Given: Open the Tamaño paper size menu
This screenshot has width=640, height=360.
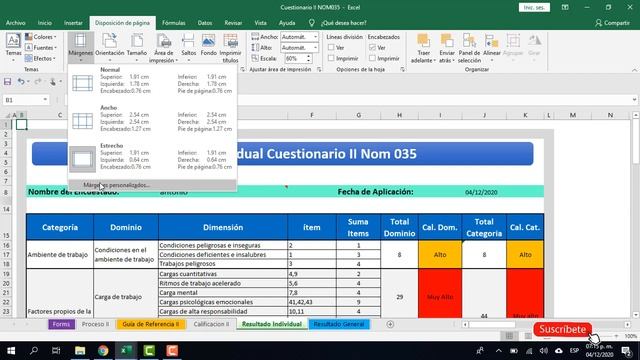Looking at the screenshot, I should point(137,47).
